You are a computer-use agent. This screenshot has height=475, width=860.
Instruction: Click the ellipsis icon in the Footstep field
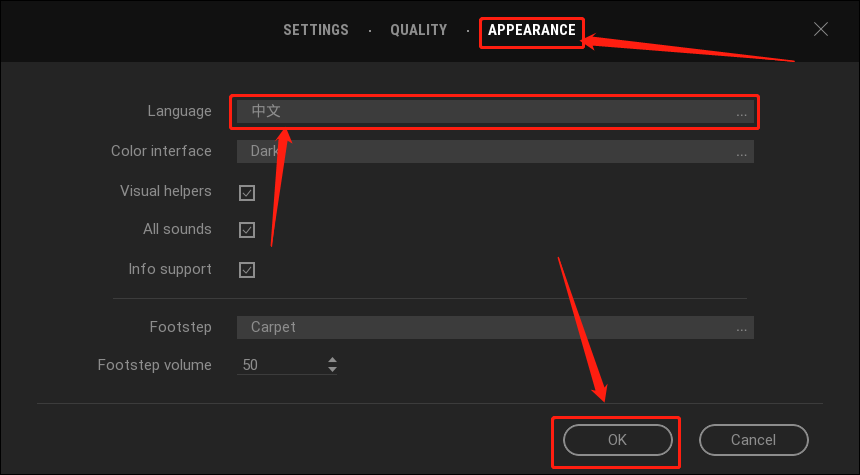[x=742, y=330]
